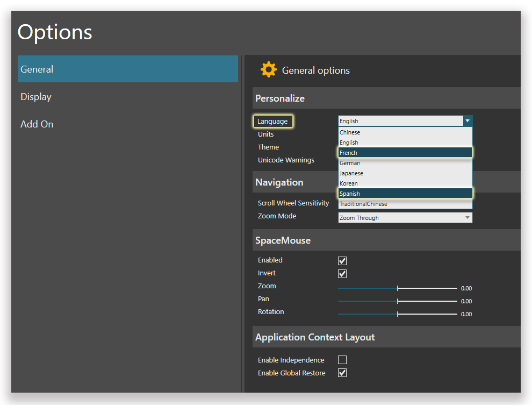Toggle the SpaceMouse Enabled checkbox
Screen dimensions: 532x405
click(342, 261)
